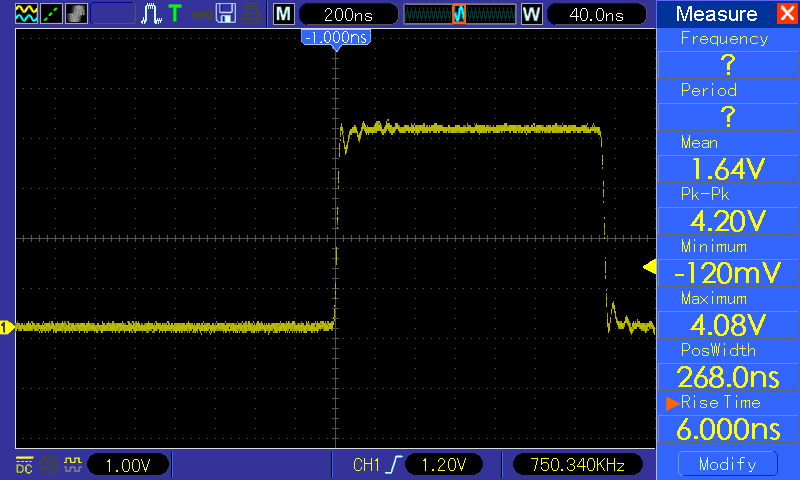Click the -120mV minimum value
Screen dimensions: 800x480
click(x=728, y=273)
